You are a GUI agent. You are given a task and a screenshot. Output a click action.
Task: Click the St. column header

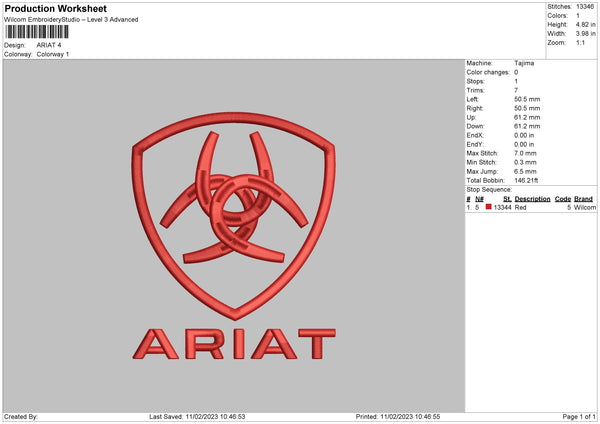pyautogui.click(x=507, y=199)
